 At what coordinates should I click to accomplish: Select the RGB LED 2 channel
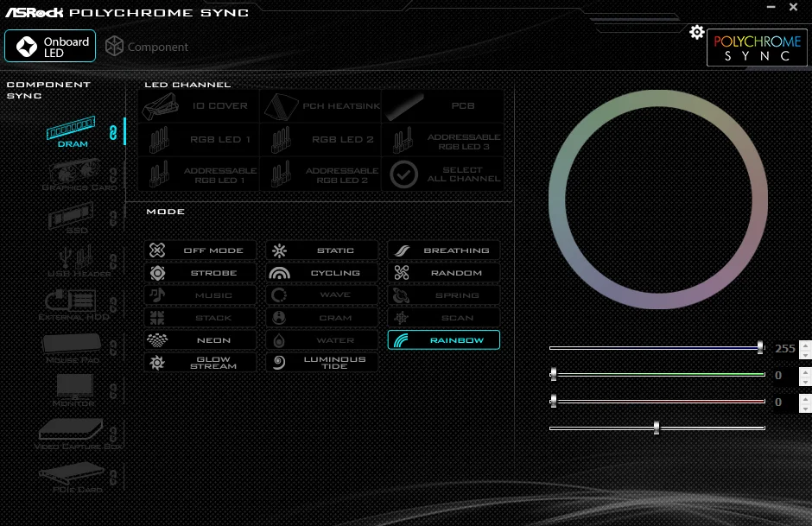click(320, 140)
